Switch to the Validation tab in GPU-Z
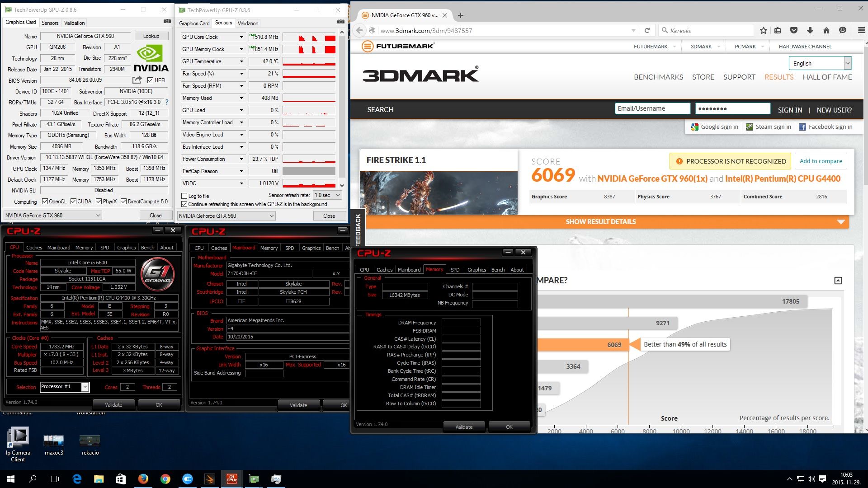This screenshot has height=488, width=868. (74, 23)
